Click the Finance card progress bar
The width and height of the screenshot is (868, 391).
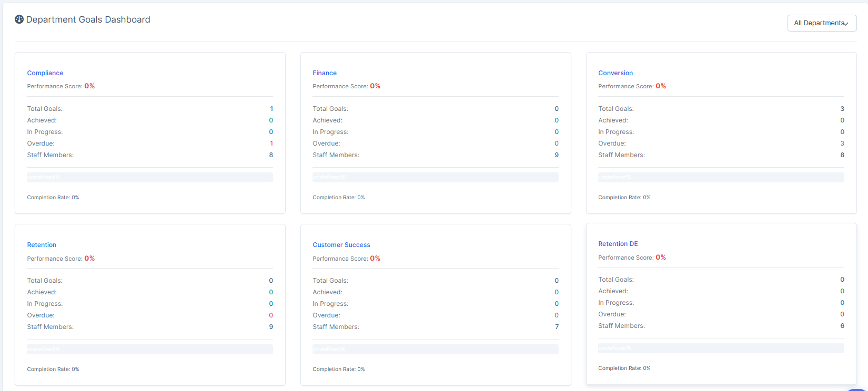tap(435, 178)
